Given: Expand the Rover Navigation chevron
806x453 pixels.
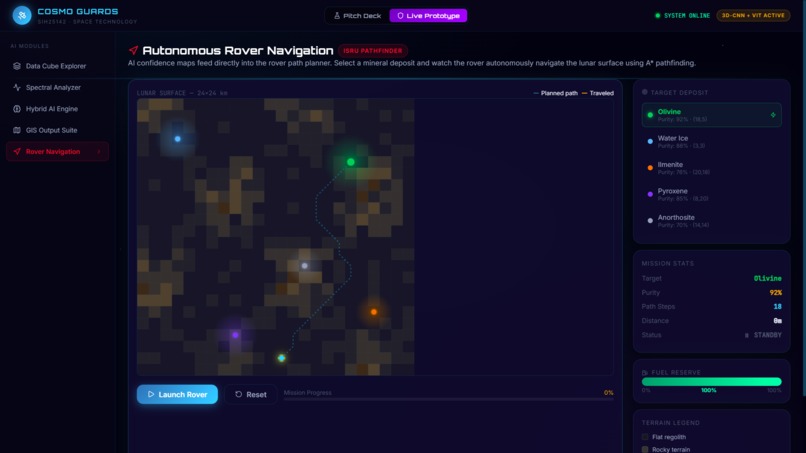Looking at the screenshot, I should (99, 152).
